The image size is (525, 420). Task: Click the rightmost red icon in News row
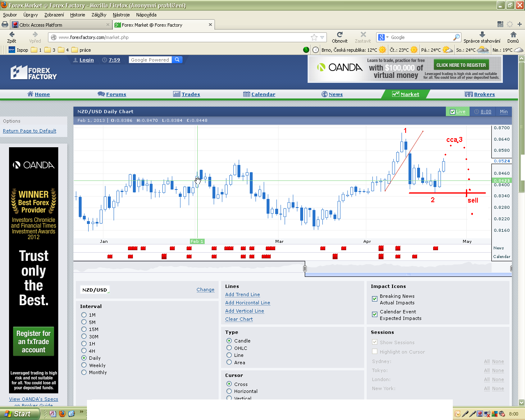tap(436, 248)
